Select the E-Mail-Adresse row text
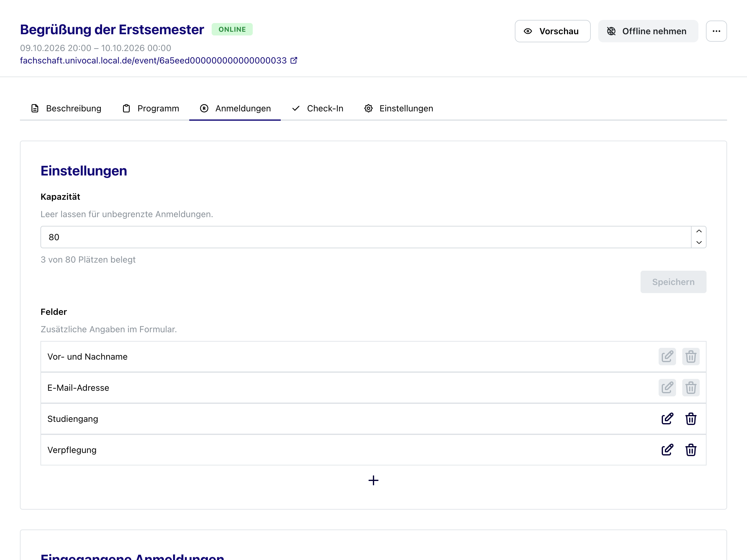This screenshot has height=560, width=747. [78, 388]
